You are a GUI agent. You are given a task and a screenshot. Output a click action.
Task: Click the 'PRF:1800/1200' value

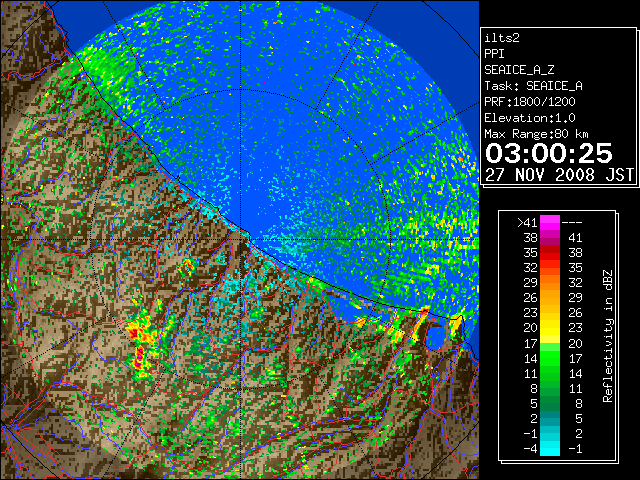530,102
